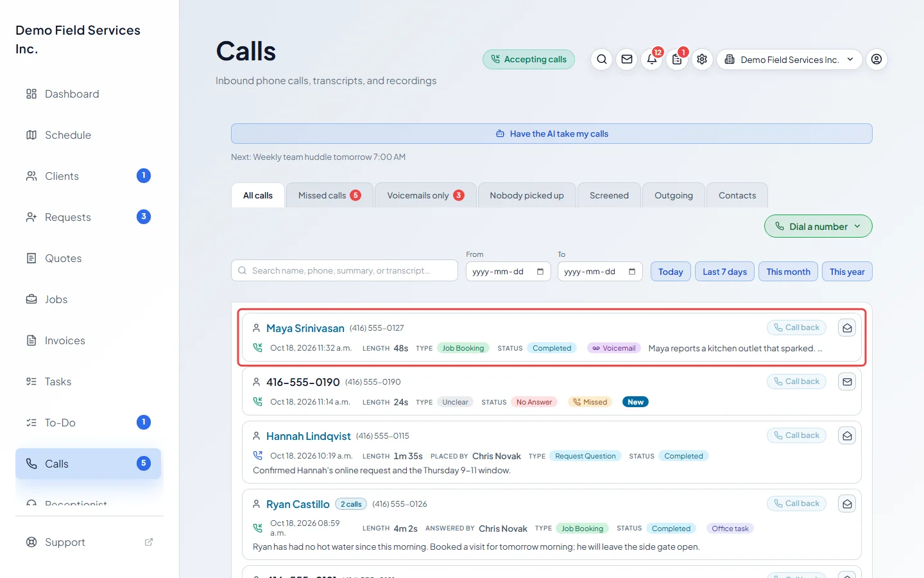Expand the Dial a number dropdown
This screenshot has height=578, width=924.
818,226
